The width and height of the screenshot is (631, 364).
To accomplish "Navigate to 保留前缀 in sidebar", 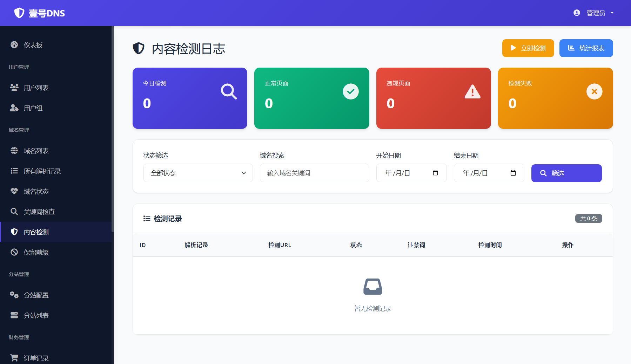I will coord(36,252).
